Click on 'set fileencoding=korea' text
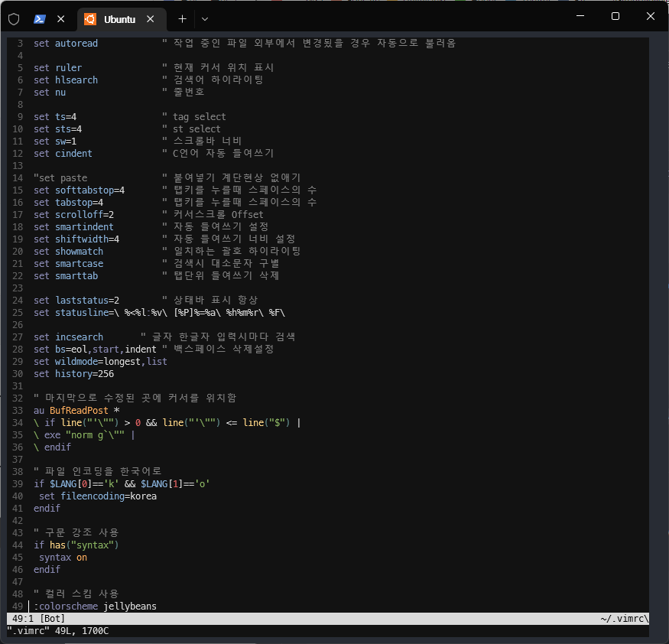Viewport: 669px width, 644px height. [98, 496]
